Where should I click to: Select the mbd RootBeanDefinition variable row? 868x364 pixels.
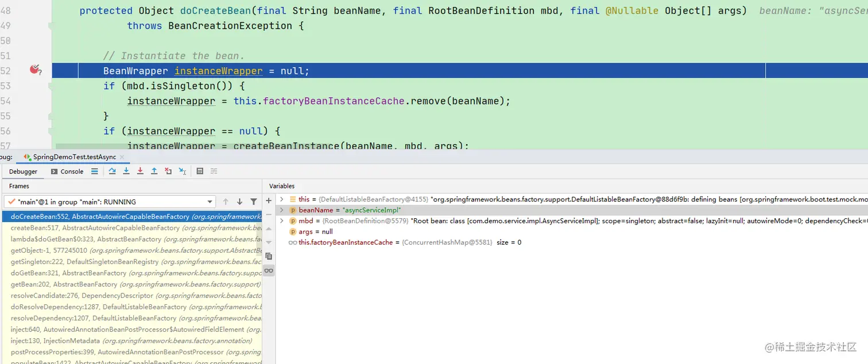(572, 220)
